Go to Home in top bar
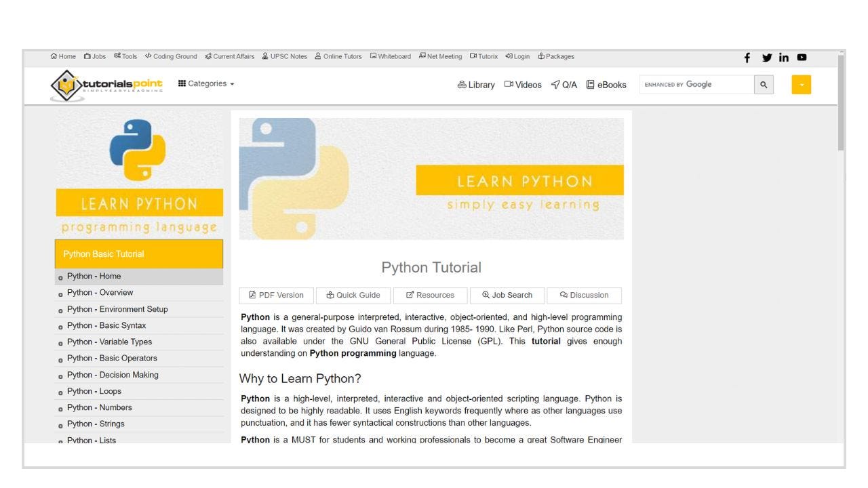Screen dimensions: 868x488 pos(63,56)
